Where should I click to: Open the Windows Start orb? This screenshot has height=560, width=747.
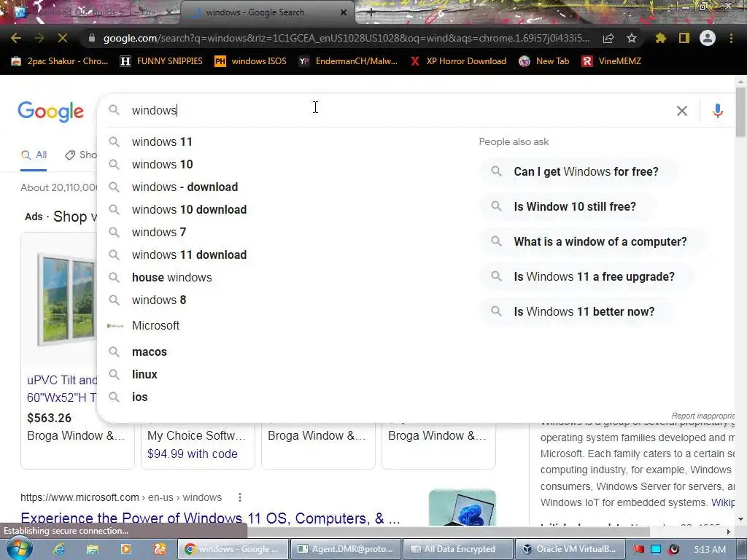coord(19,549)
